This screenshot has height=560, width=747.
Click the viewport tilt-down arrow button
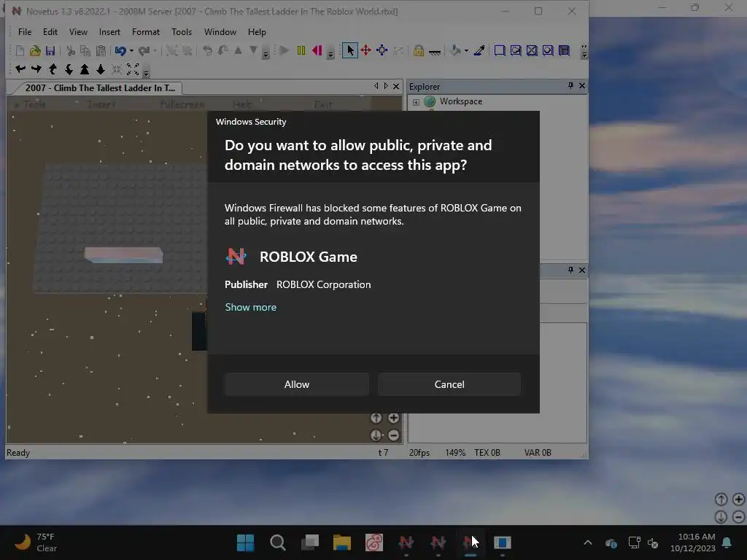click(x=376, y=435)
